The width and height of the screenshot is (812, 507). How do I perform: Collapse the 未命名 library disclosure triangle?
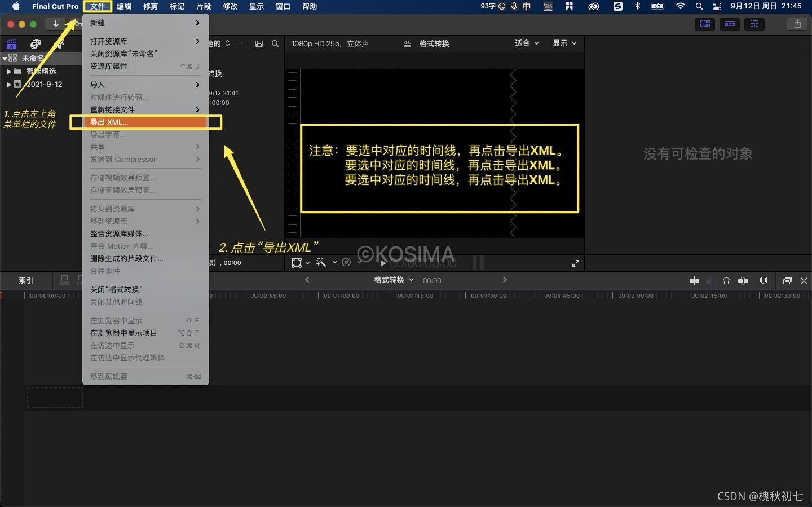coord(5,58)
